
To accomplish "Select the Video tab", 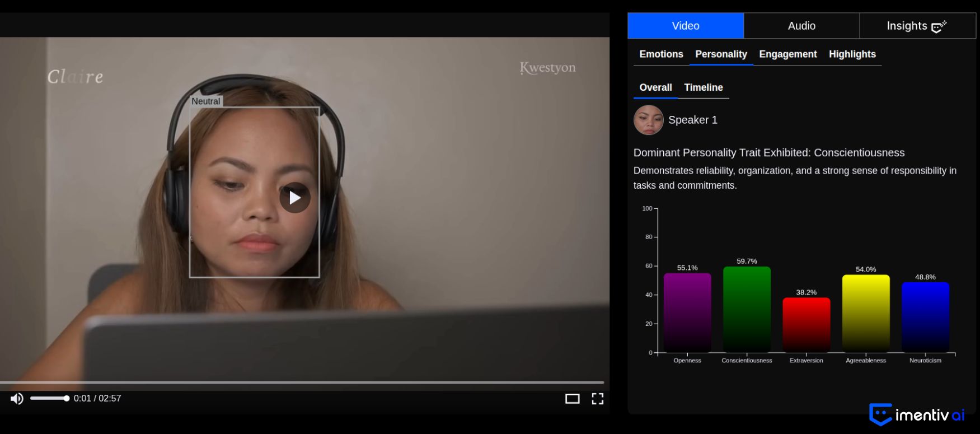I will [x=686, y=26].
